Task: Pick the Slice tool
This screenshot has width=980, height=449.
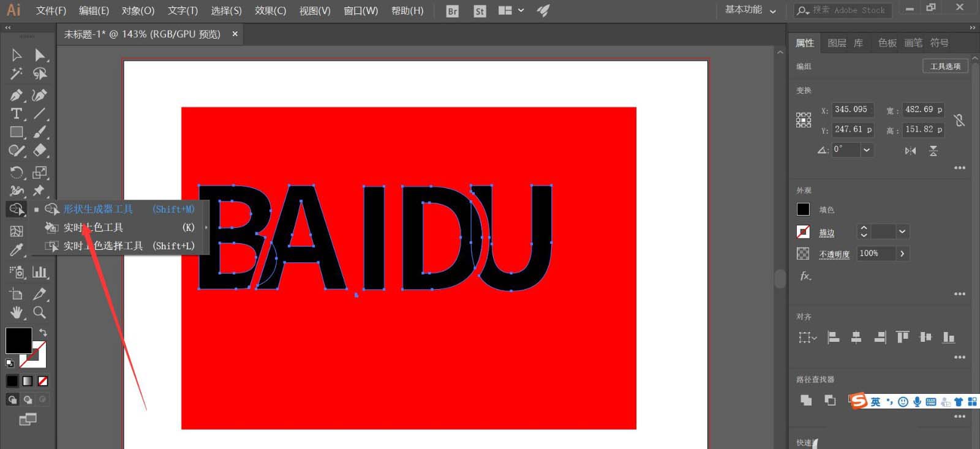Action: click(40, 294)
